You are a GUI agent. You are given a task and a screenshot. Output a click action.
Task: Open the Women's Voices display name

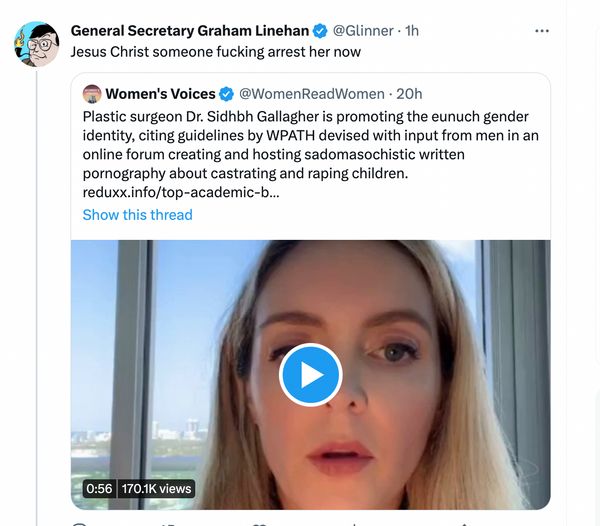160,94
